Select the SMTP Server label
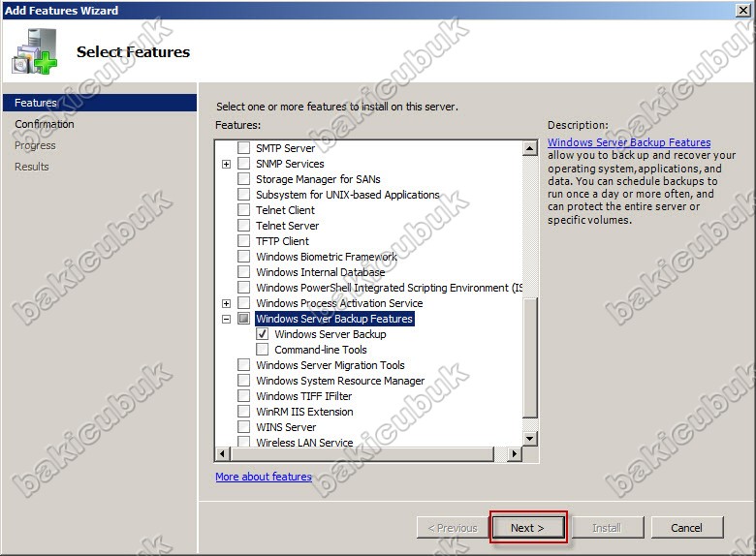 click(285, 148)
